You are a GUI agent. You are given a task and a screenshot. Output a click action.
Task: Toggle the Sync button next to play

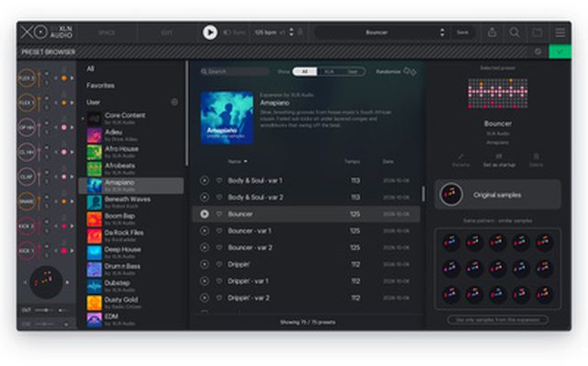(234, 33)
